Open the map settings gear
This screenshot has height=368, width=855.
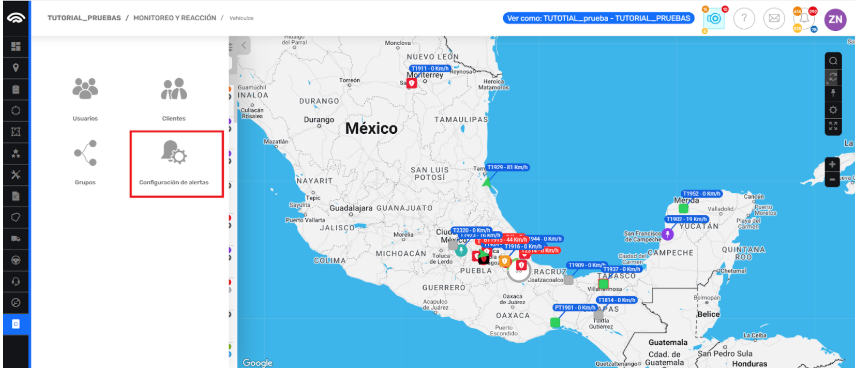(x=833, y=110)
